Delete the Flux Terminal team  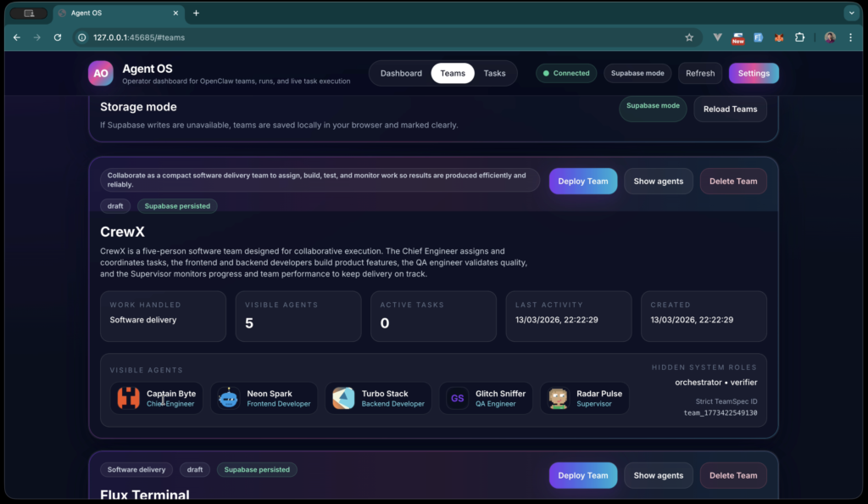tap(732, 475)
